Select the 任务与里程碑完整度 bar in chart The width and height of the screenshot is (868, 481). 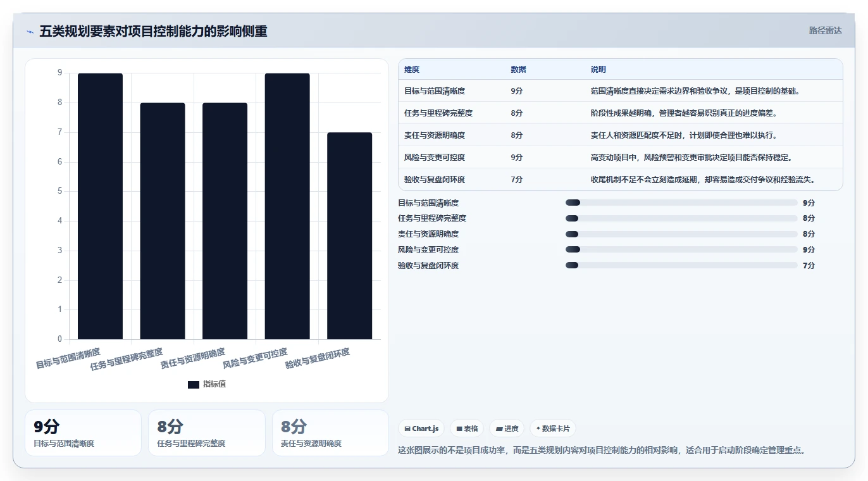click(x=163, y=221)
